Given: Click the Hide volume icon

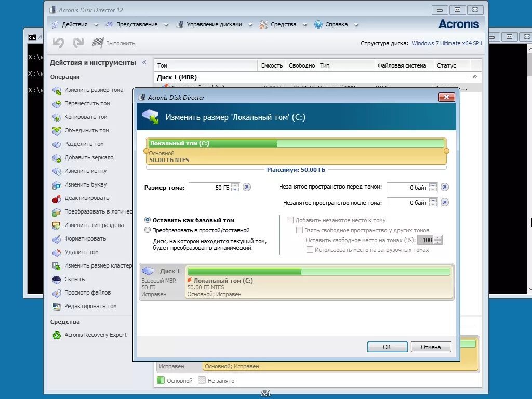Looking at the screenshot, I should 56,279.
